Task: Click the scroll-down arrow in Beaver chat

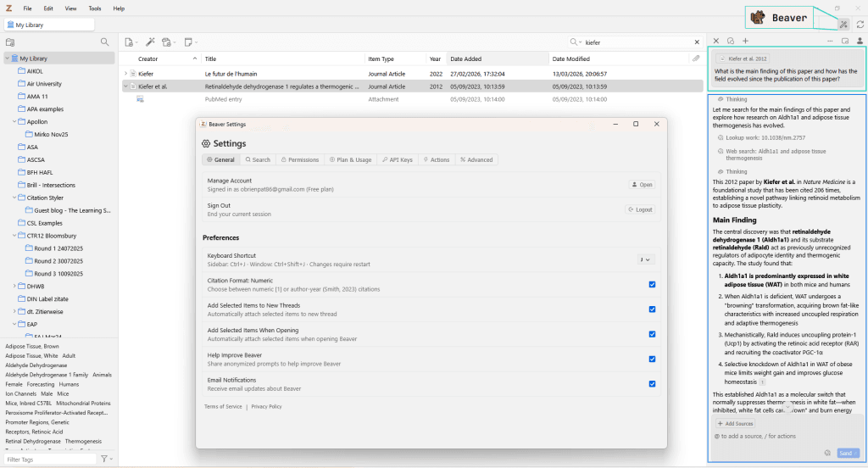Action: point(787,407)
